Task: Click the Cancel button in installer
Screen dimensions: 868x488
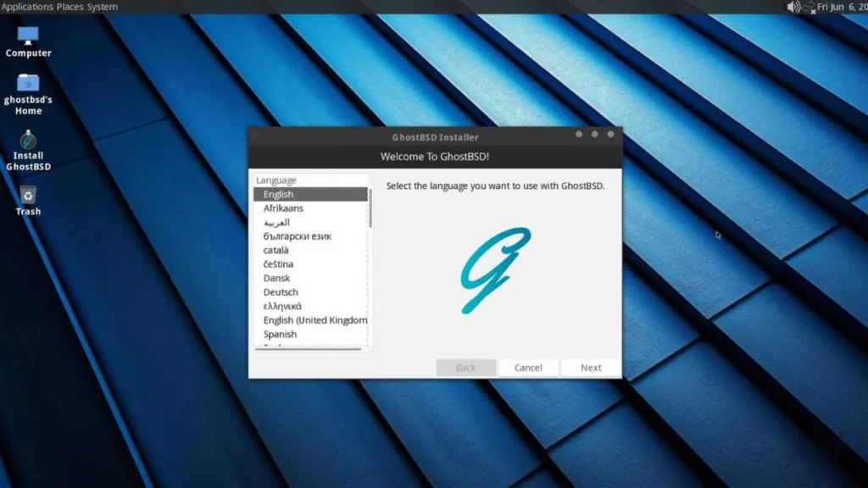Action: 528,368
